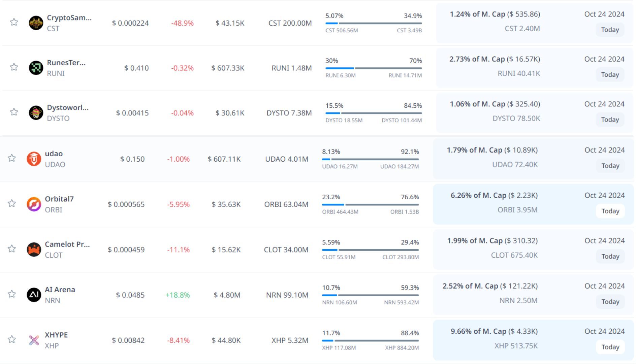Toggle the star for RunesTerminal

pyautogui.click(x=14, y=67)
